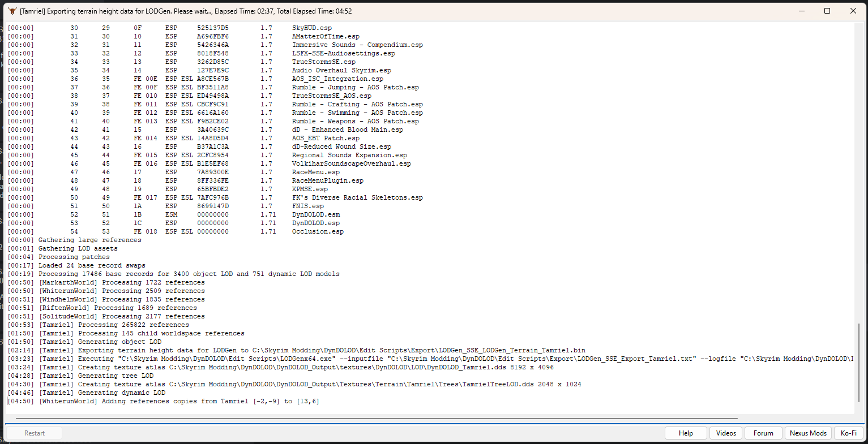868x444 pixels.
Task: Select the CRC value A696FBF6
Action: click(x=213, y=36)
